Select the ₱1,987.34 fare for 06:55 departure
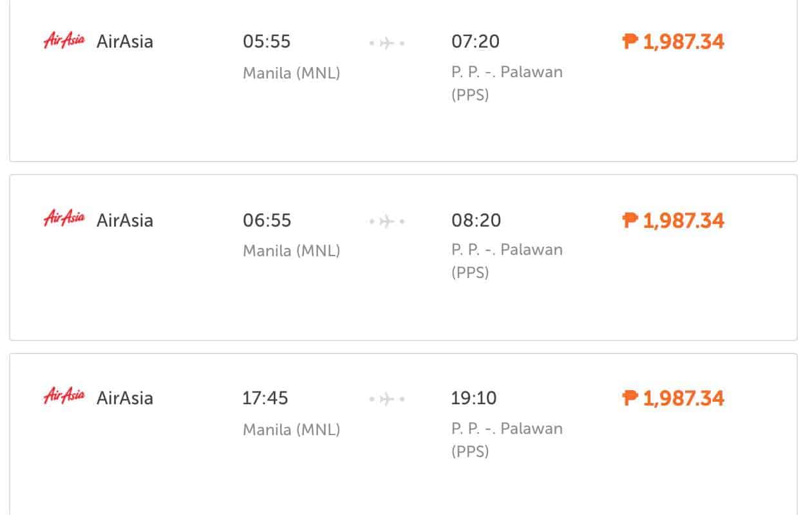This screenshot has height=515, width=812. coord(683,220)
